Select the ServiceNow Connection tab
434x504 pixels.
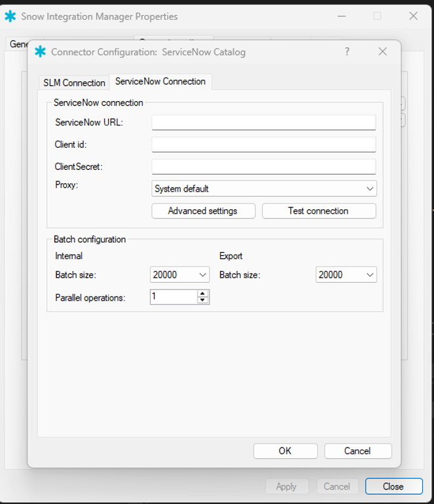[x=160, y=81]
